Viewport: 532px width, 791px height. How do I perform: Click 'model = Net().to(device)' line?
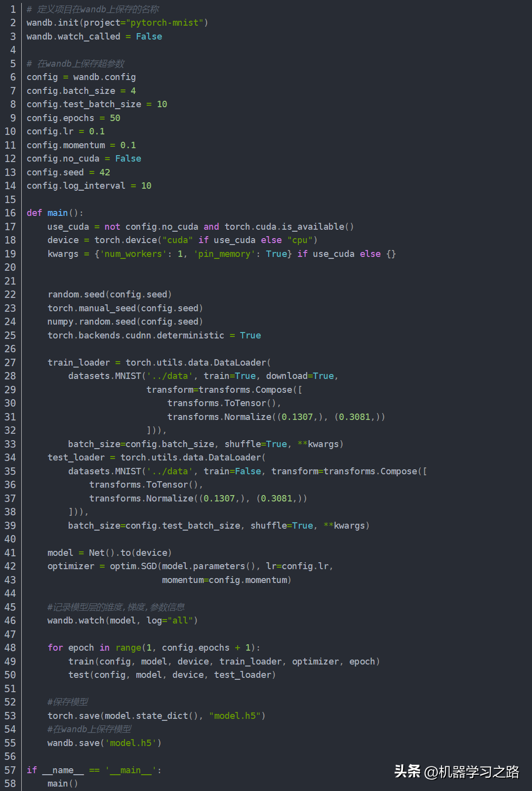point(110,553)
